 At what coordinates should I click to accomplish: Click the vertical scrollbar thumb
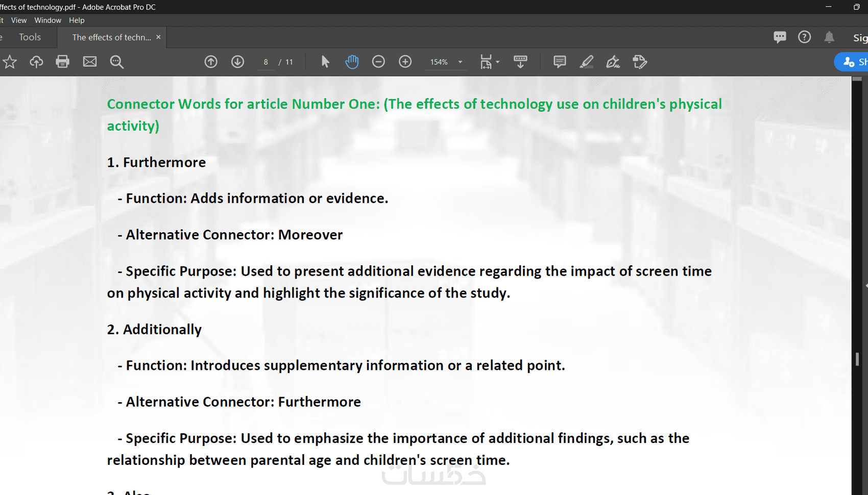point(857,359)
